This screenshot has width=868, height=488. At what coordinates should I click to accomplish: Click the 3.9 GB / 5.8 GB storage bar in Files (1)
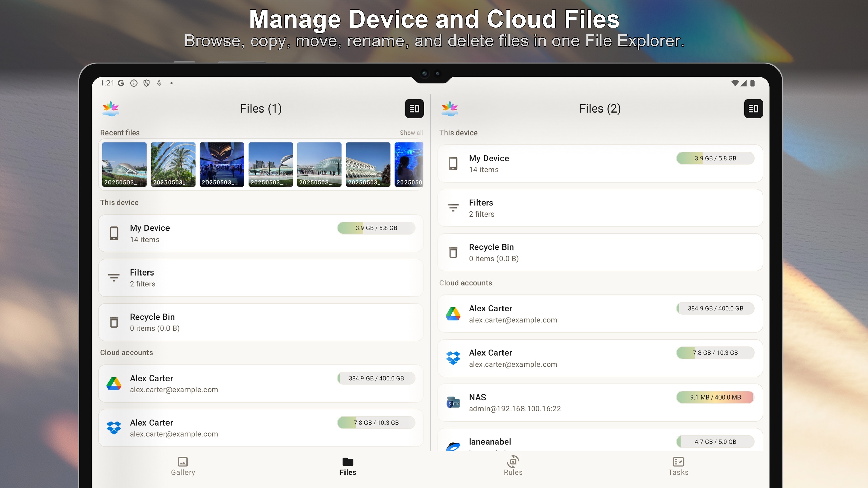(376, 228)
